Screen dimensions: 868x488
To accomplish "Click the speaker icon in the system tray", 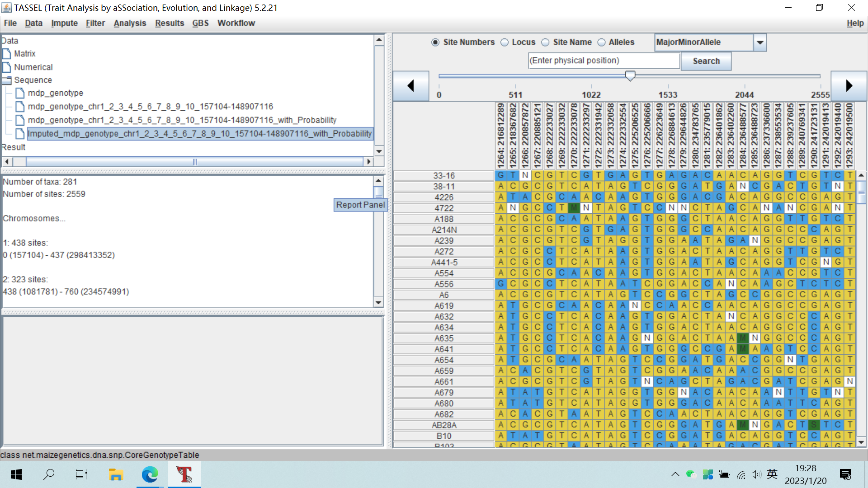I will point(756,474).
